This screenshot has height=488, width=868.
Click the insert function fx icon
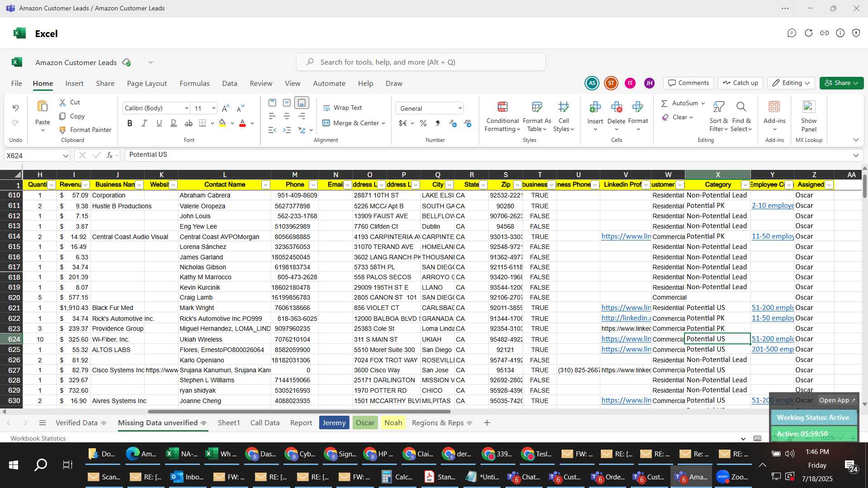click(109, 155)
